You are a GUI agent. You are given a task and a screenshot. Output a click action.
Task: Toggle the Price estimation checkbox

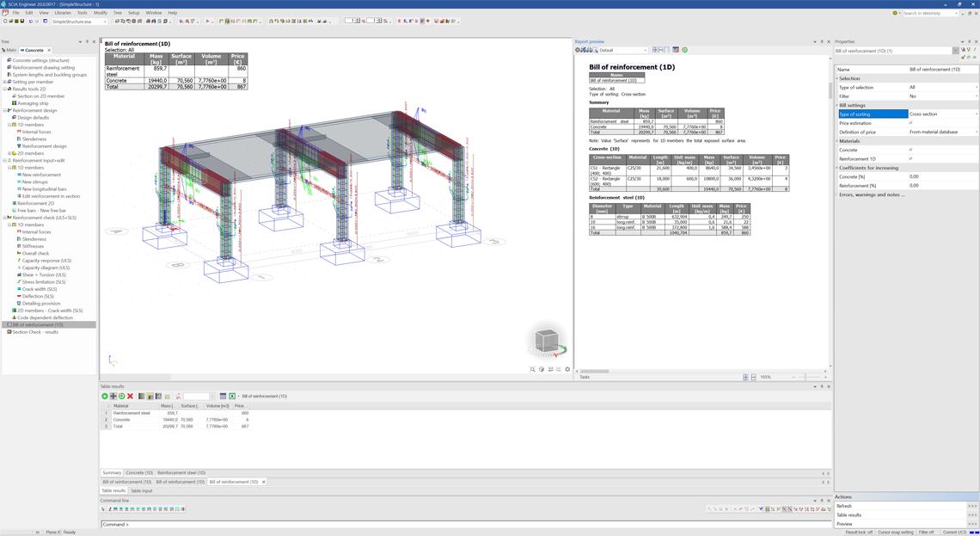910,123
